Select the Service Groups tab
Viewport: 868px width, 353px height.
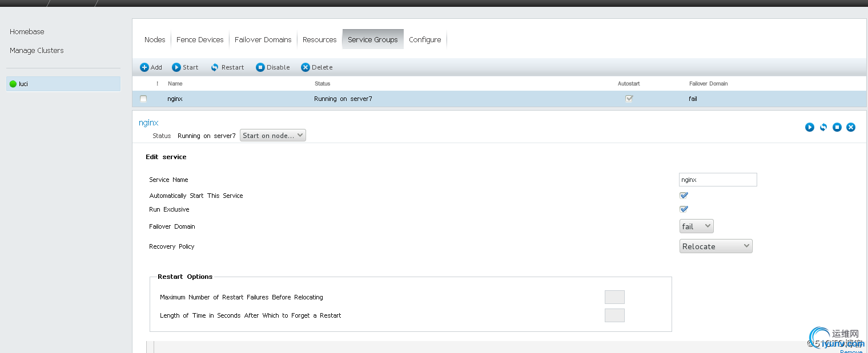point(373,39)
